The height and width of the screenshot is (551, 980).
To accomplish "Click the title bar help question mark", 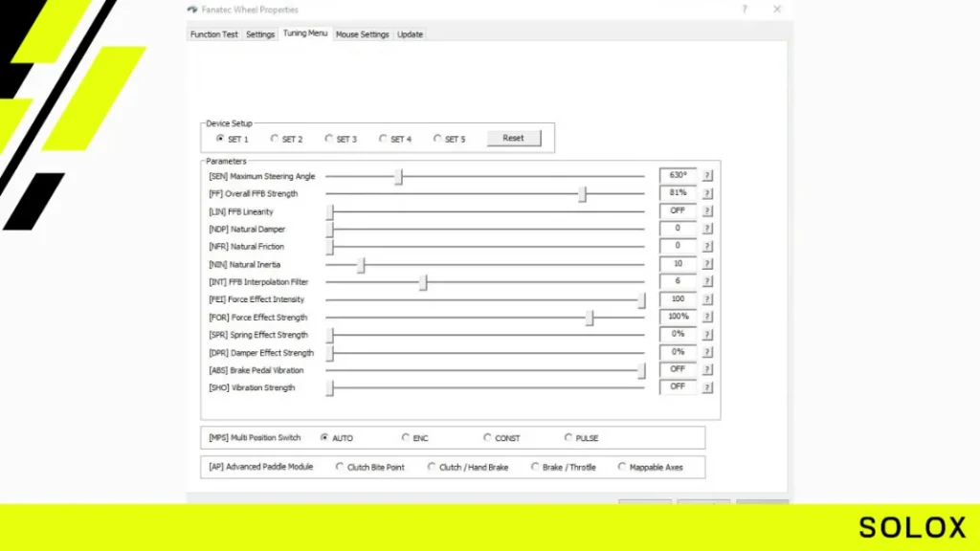I will click(745, 10).
